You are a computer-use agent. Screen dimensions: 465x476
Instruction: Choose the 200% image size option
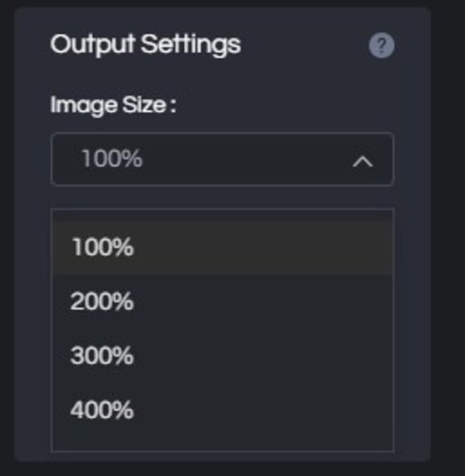pyautogui.click(x=103, y=302)
